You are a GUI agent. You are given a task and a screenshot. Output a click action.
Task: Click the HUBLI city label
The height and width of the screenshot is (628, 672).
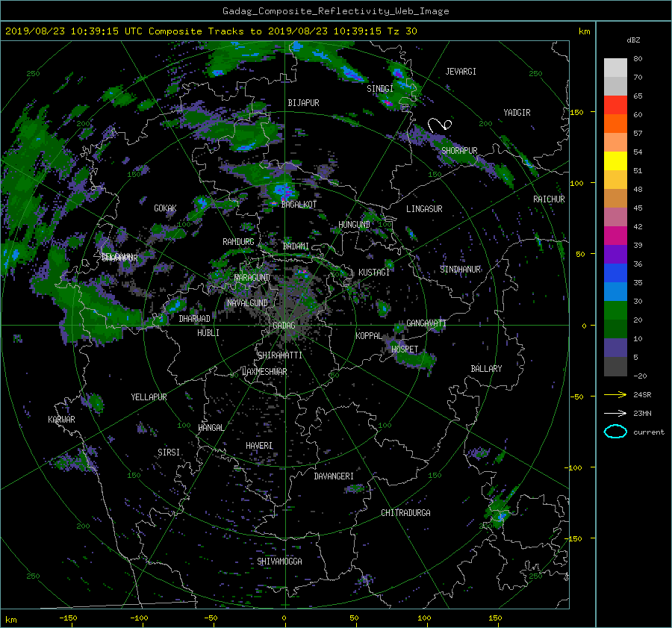coord(208,333)
